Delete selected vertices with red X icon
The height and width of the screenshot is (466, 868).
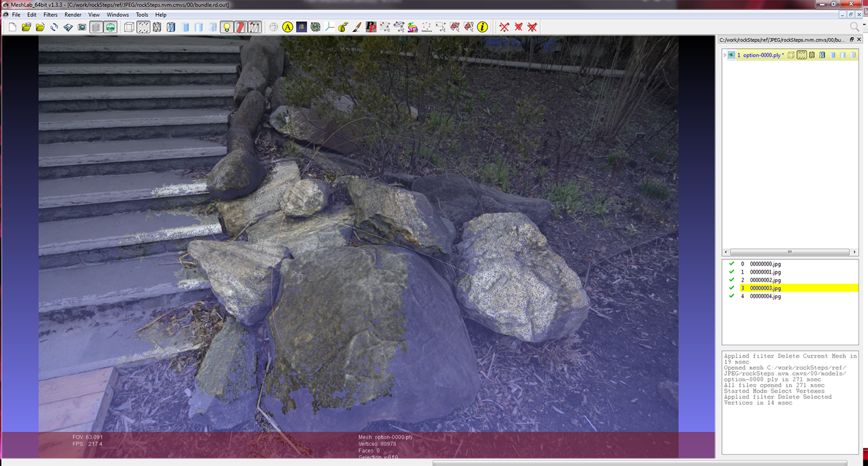pyautogui.click(x=504, y=27)
